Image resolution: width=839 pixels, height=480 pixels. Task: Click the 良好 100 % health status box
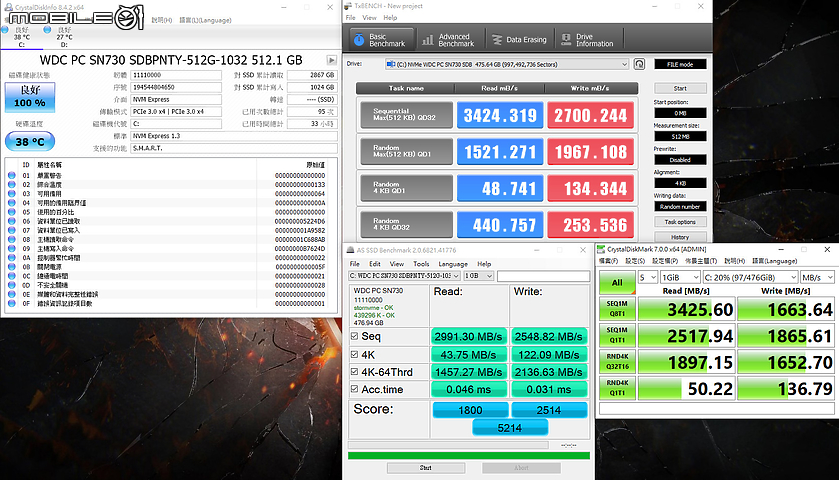pyautogui.click(x=30, y=97)
